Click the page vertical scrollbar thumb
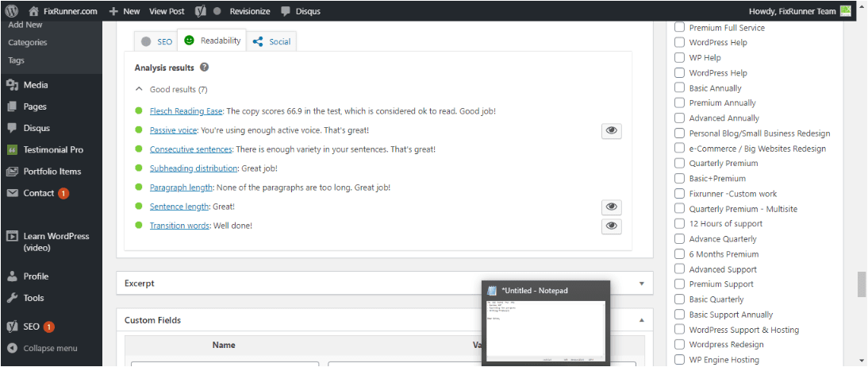The height and width of the screenshot is (371, 868). [861, 284]
